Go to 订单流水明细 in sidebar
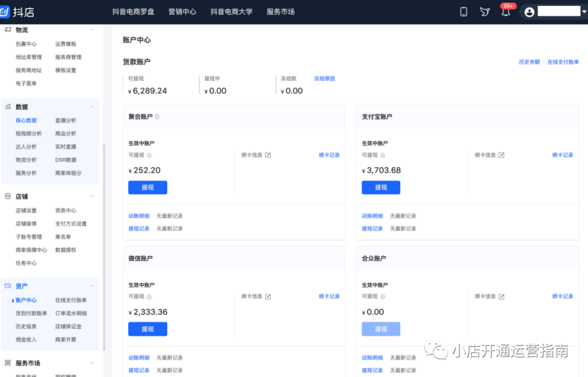Screen dimensions: 588x377 71,313
